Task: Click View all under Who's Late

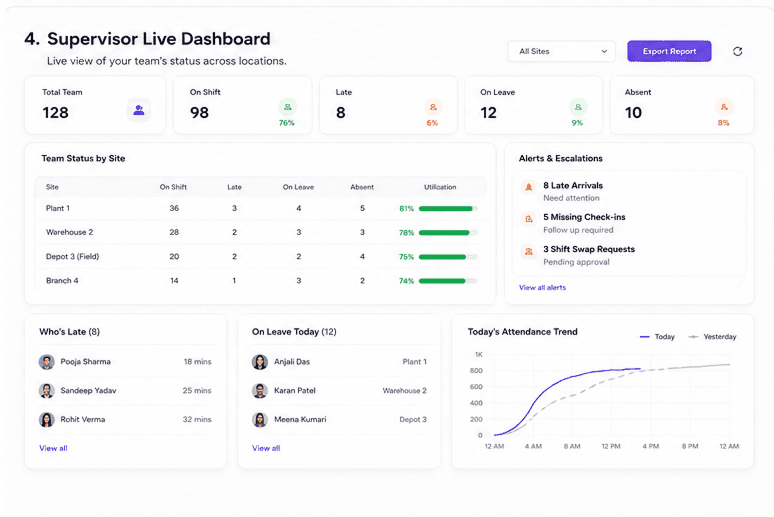Action: tap(53, 448)
